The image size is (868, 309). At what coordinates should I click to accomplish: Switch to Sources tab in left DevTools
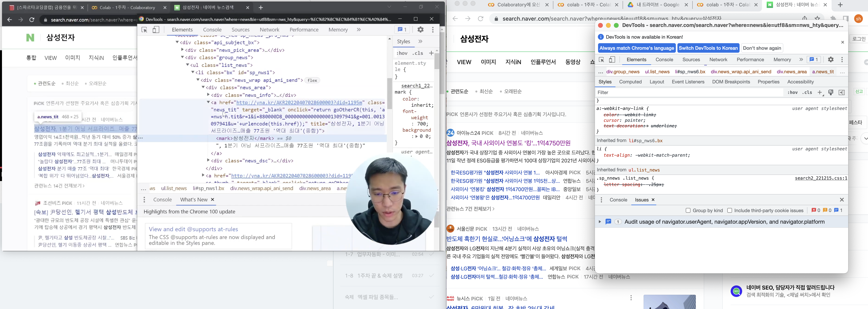tap(241, 30)
